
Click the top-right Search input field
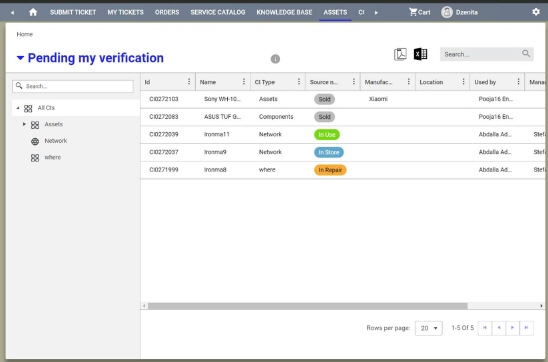pyautogui.click(x=486, y=54)
